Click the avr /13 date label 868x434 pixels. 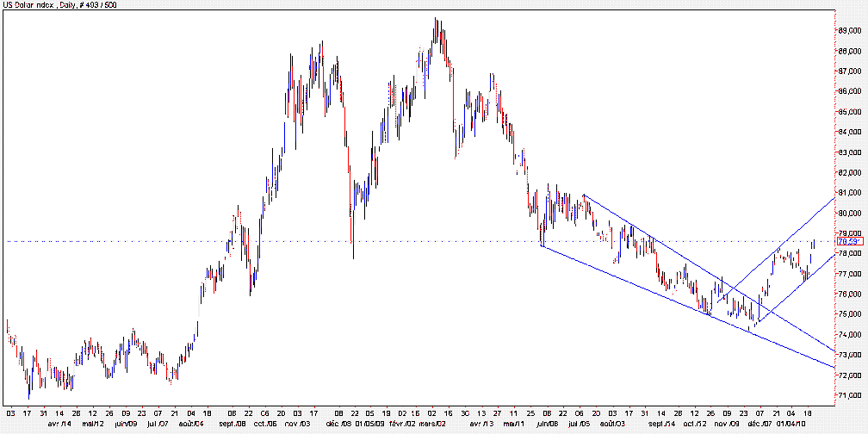(481, 424)
